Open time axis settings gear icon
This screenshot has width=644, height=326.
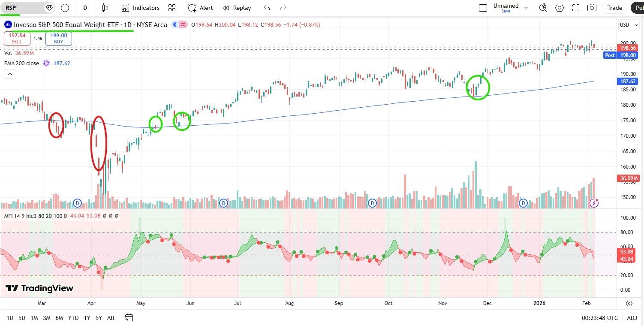click(x=629, y=303)
